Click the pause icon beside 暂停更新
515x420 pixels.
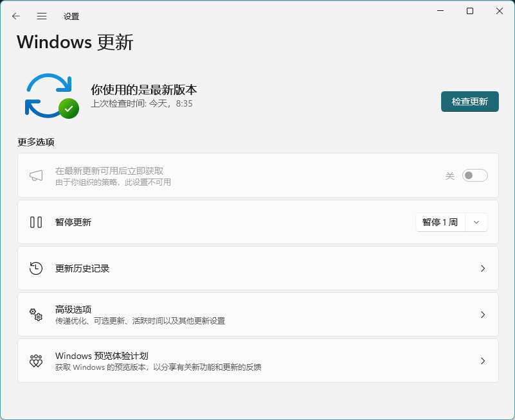click(36, 222)
